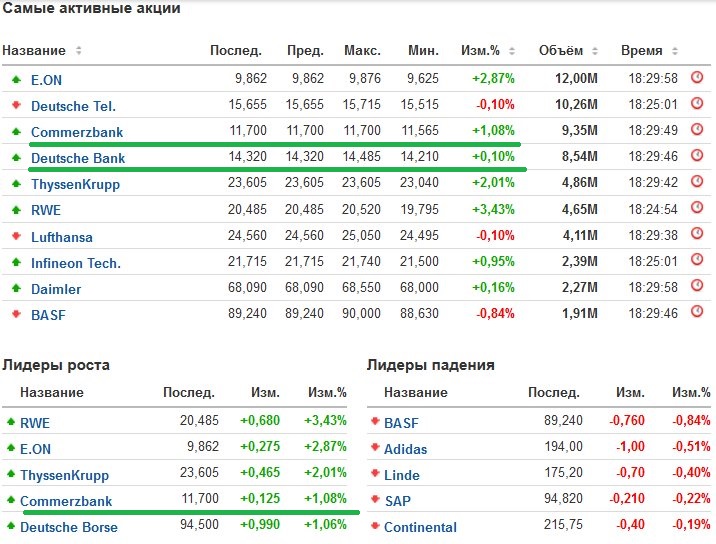Open the Continental link under Лидеры падения
Image resolution: width=716 pixels, height=544 pixels.
point(420,527)
